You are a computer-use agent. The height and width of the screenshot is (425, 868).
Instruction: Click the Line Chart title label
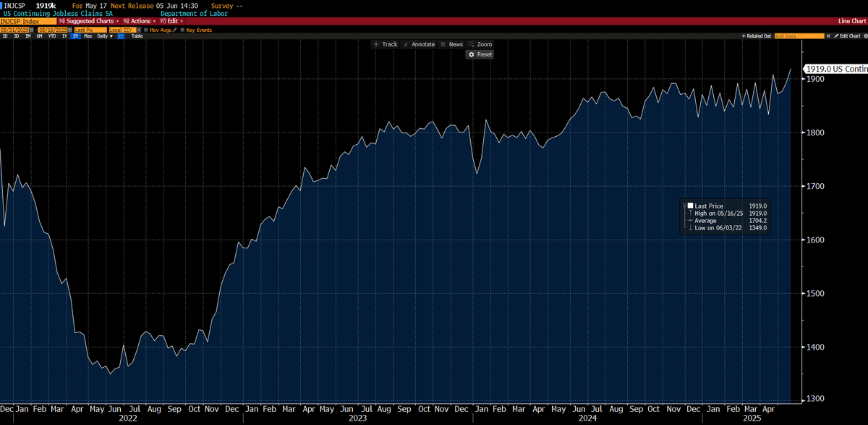point(852,21)
